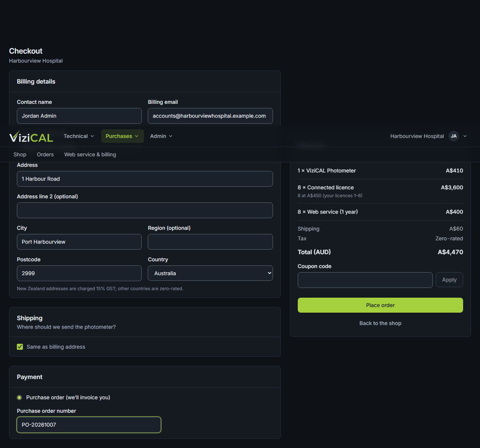Viewport: 480px width, 448px height.
Task: Click the Region (optional) field
Action: [x=210, y=242]
